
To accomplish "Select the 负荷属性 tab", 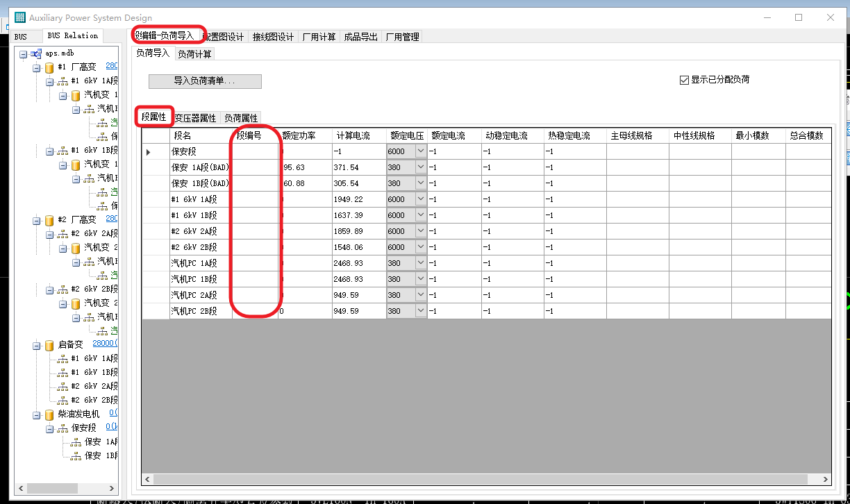I will click(x=241, y=118).
